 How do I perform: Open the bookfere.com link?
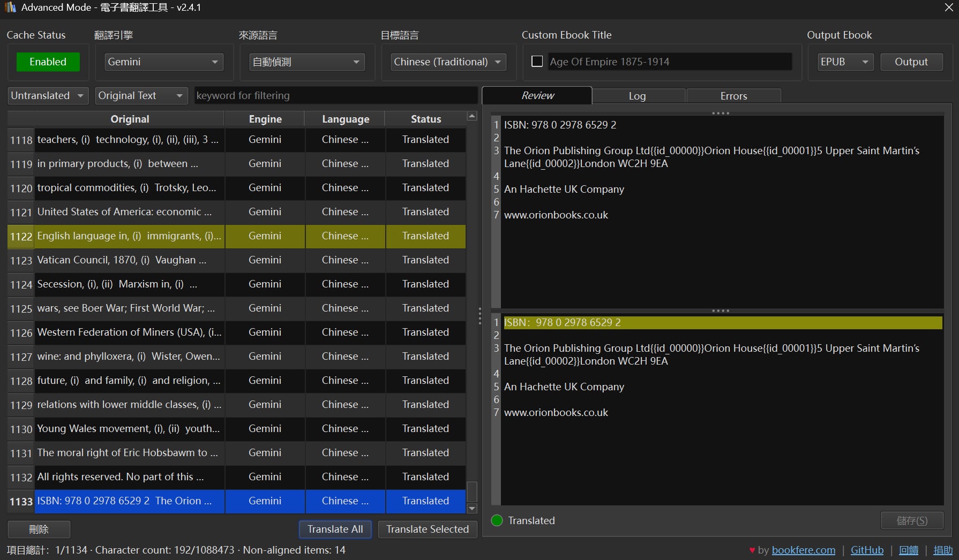point(803,550)
